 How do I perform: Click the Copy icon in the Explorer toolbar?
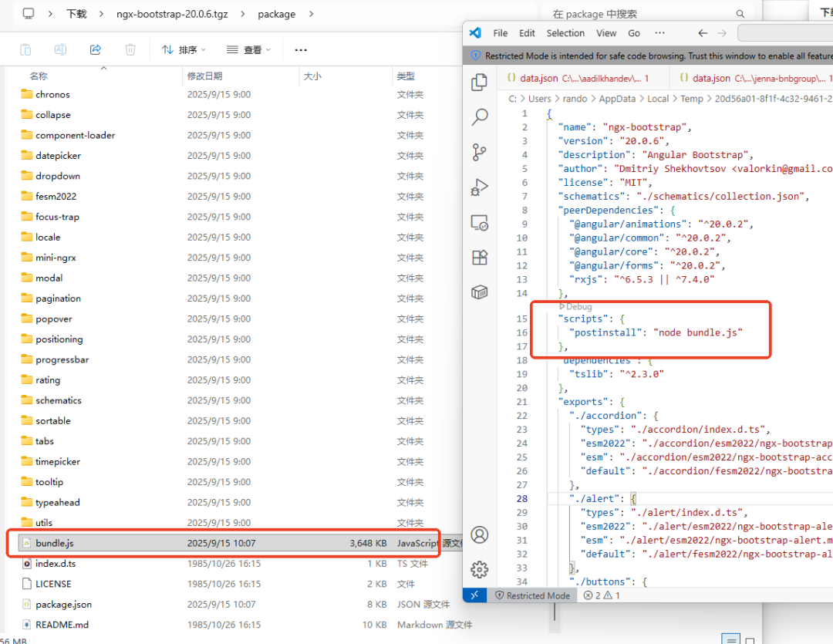pos(25,49)
